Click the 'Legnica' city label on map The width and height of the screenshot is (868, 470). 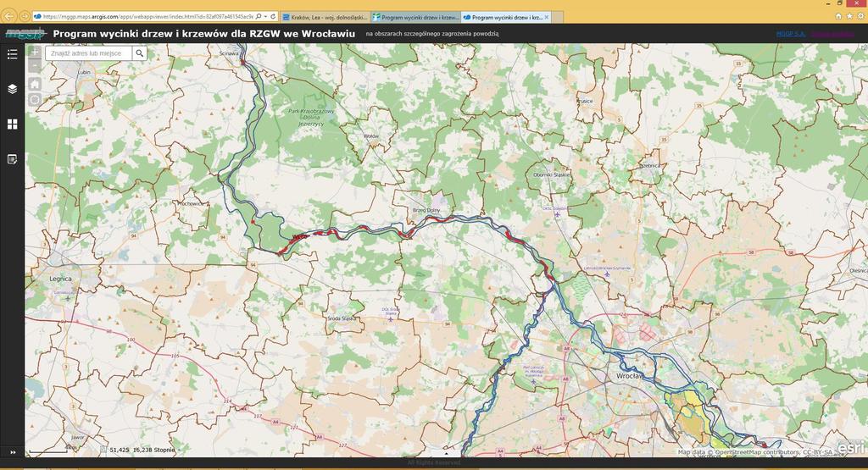60,279
